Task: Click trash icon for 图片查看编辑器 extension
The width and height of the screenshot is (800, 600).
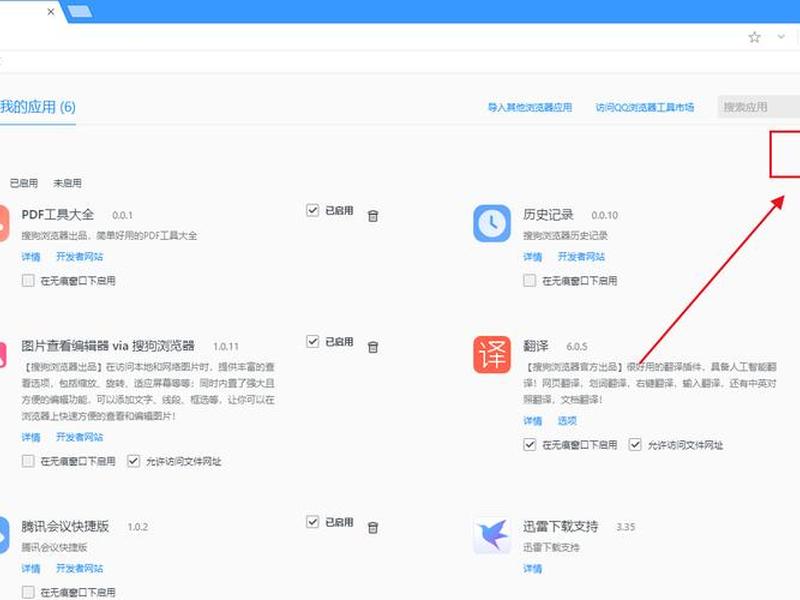Action: pyautogui.click(x=373, y=347)
